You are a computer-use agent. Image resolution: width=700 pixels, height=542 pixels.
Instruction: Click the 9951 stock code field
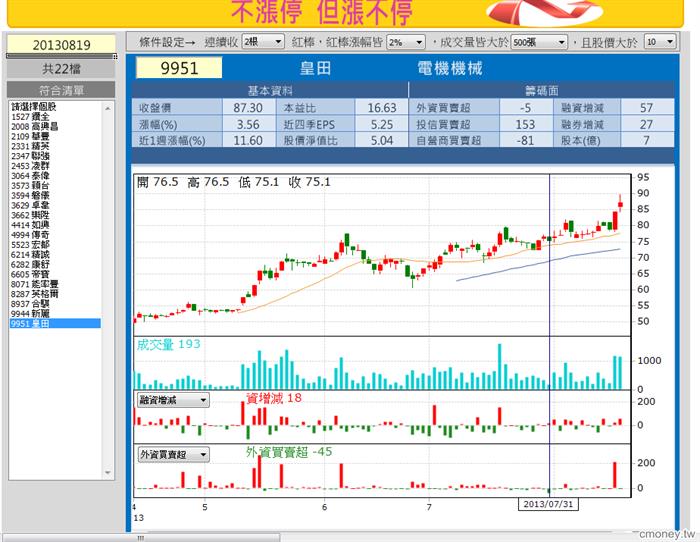(x=179, y=68)
